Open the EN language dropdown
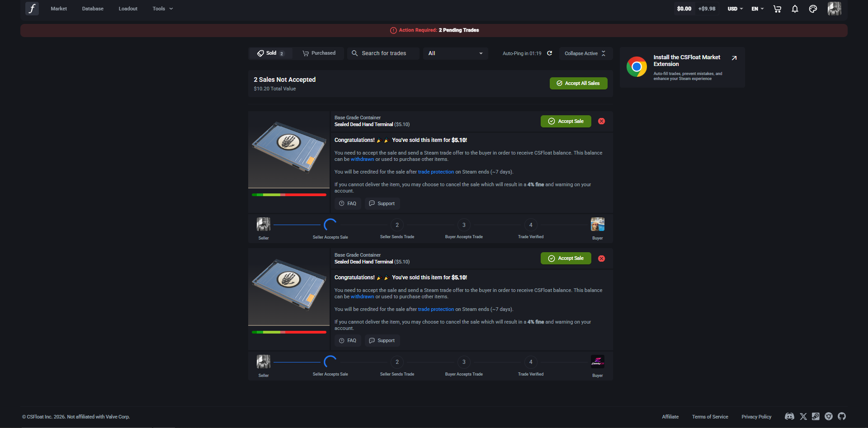Screen dimensions: 868x428 (758, 9)
